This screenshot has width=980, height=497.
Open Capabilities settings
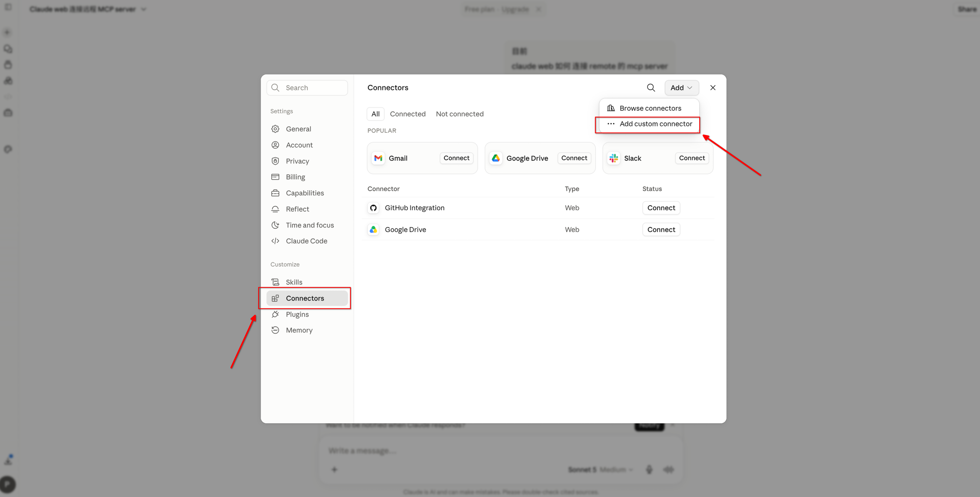[307, 193]
